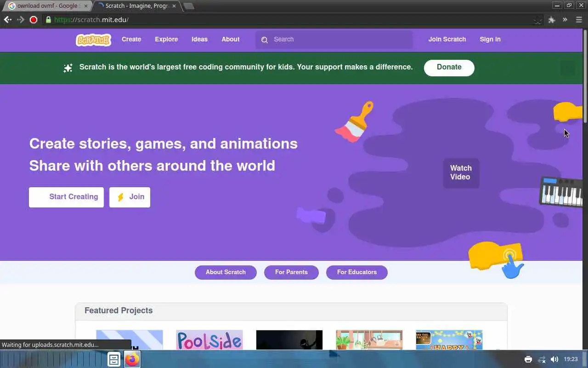Click the Start Creating button
The width and height of the screenshot is (588, 368).
66,197
